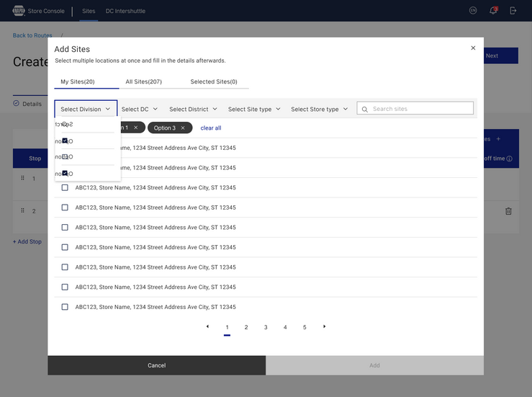Click the info icon beside off time
This screenshot has width=532, height=397.
(509, 159)
